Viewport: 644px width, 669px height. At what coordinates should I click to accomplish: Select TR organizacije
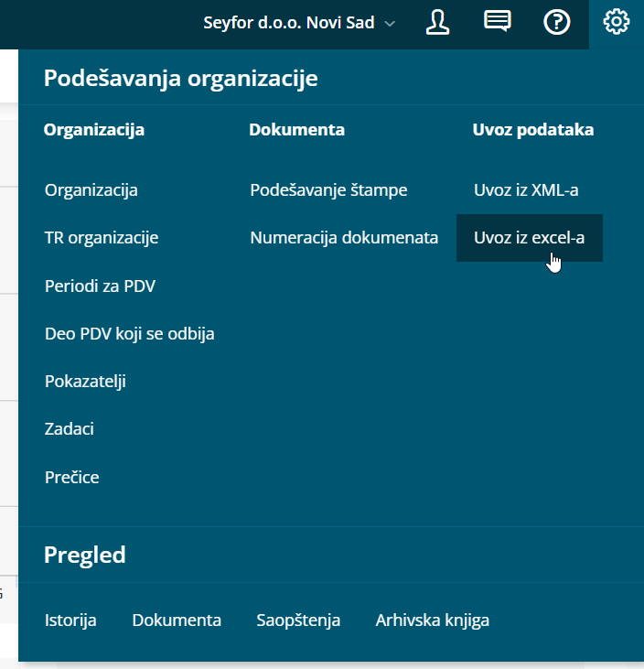102,238
